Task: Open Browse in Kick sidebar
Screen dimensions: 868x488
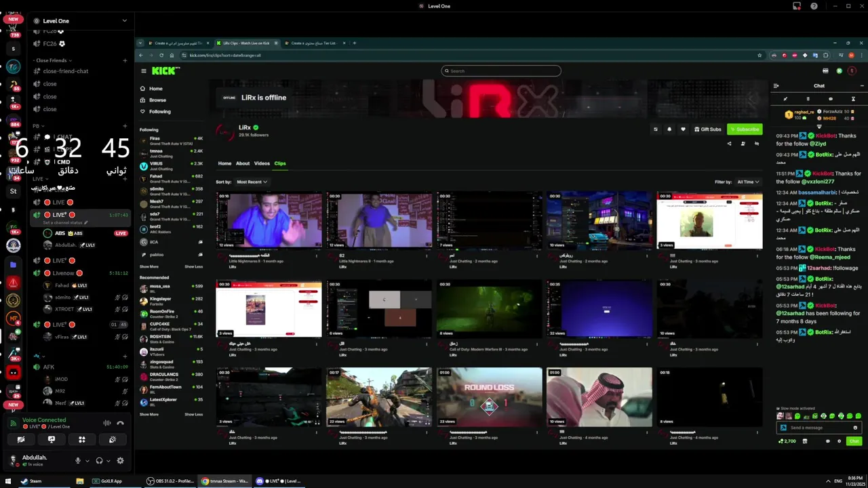Action: pos(153,100)
